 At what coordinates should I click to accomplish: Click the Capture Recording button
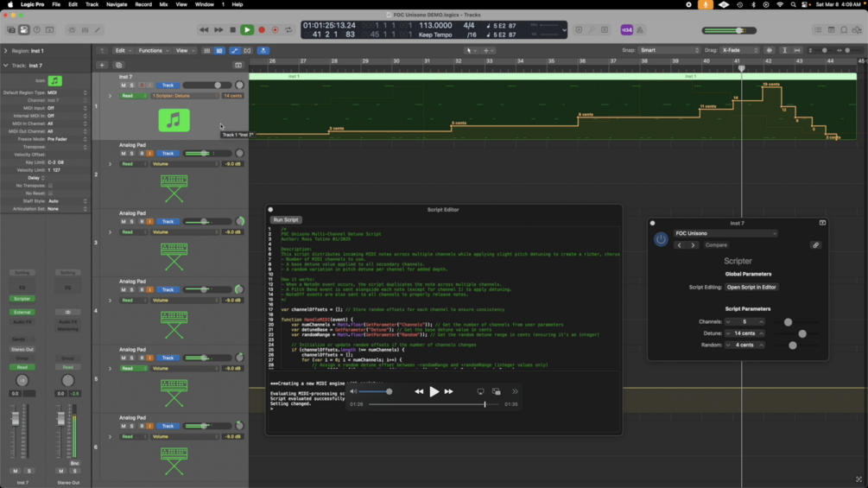[276, 30]
